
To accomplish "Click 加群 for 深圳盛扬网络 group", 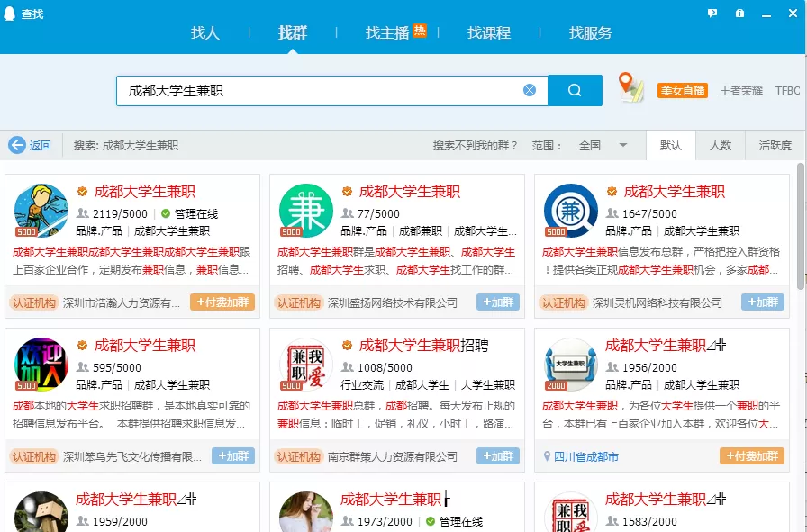I will (x=498, y=302).
